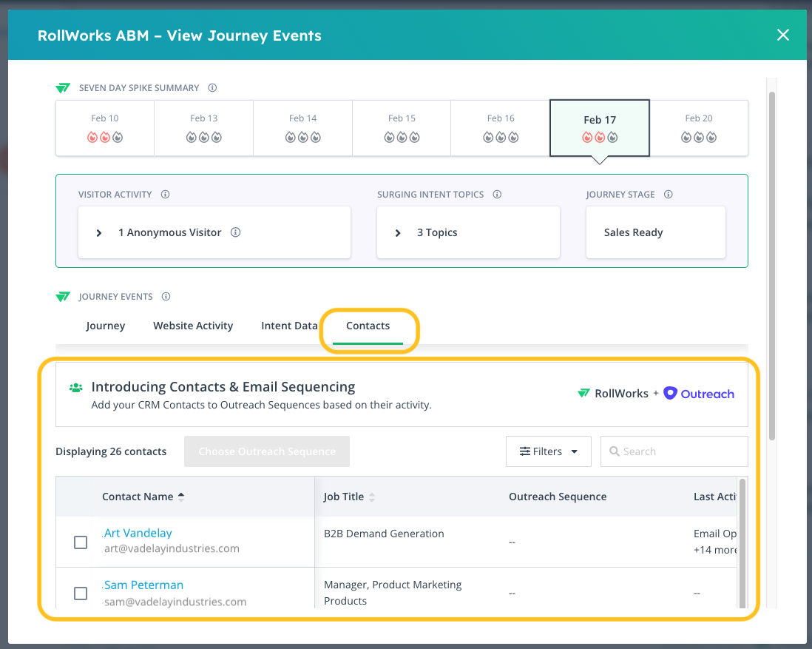Open the Sam Peterman contact link

point(143,585)
